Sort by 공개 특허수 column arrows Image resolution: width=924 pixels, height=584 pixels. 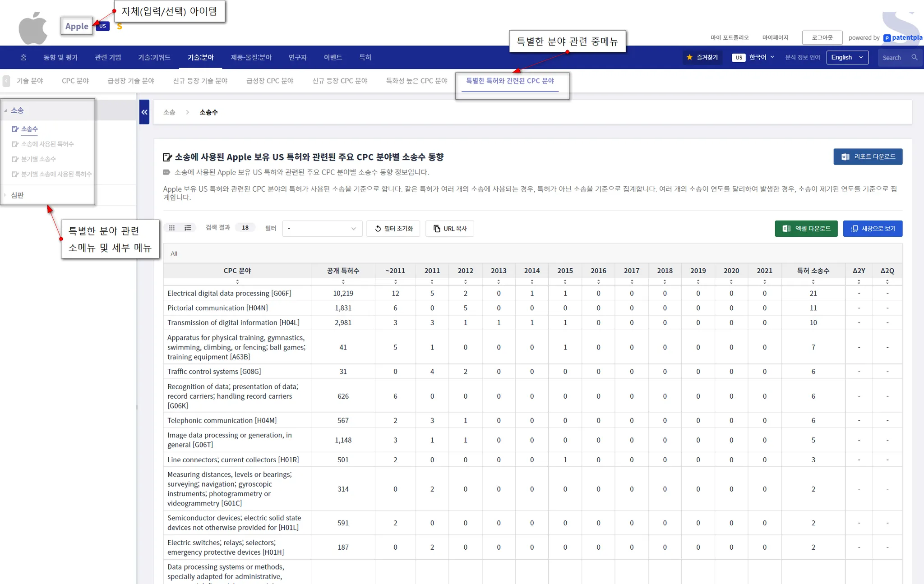coord(343,282)
